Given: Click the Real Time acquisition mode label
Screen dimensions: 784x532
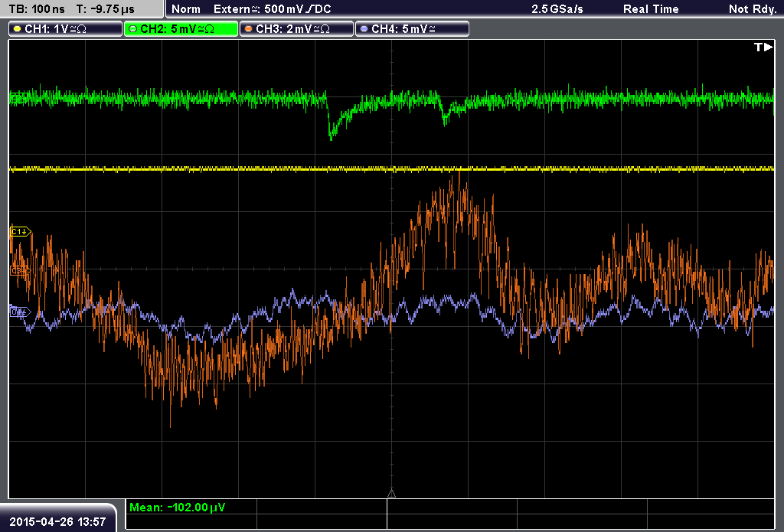Looking at the screenshot, I should tap(651, 9).
